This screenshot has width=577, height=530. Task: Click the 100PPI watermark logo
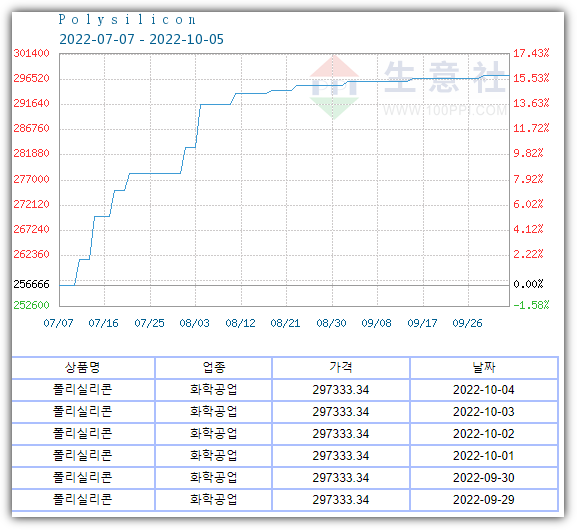pos(408,88)
